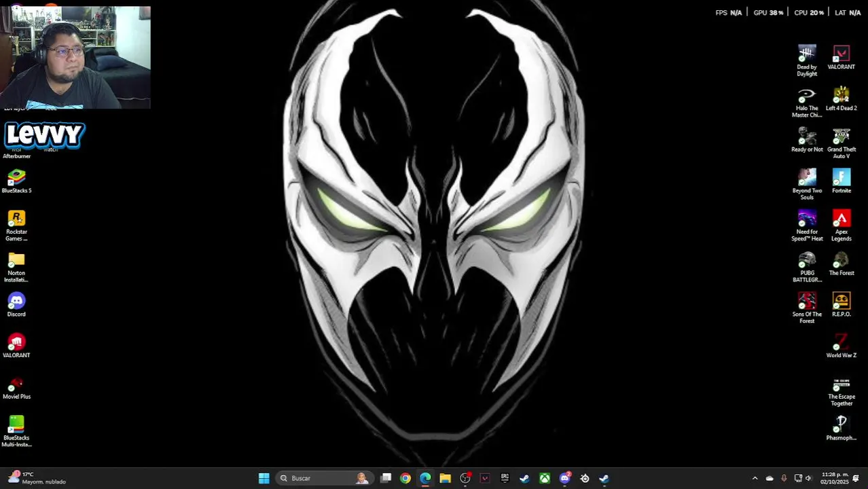Open the clock showing 11:28 p. m.
Image resolution: width=868 pixels, height=489 pixels.
[x=835, y=478]
